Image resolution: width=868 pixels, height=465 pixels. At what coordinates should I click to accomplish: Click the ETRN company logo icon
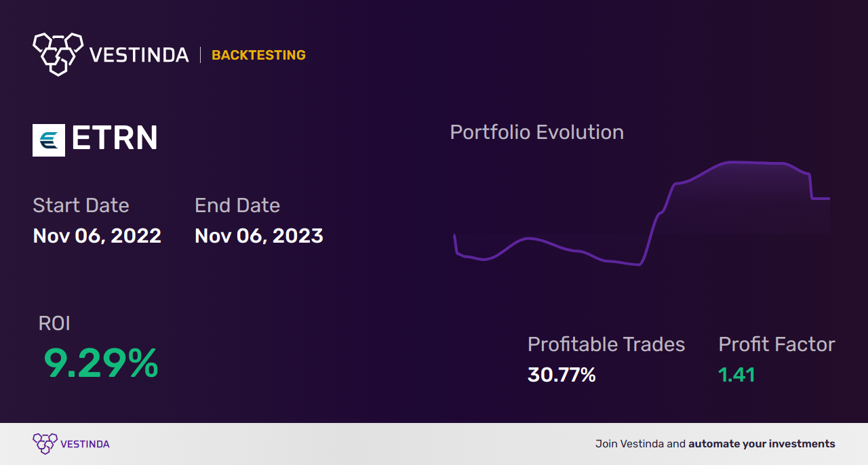(x=49, y=140)
